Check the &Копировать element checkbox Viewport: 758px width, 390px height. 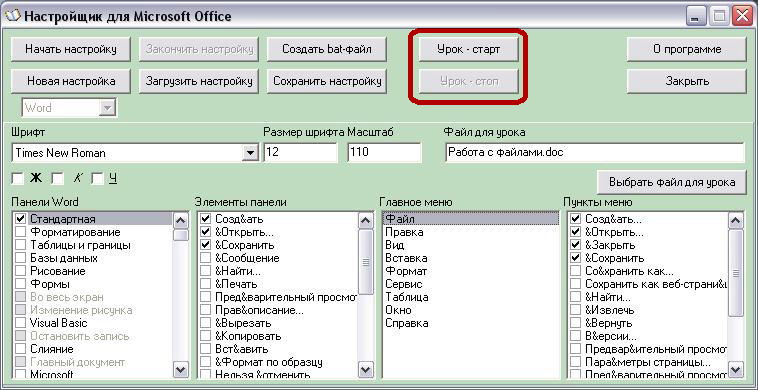[205, 336]
